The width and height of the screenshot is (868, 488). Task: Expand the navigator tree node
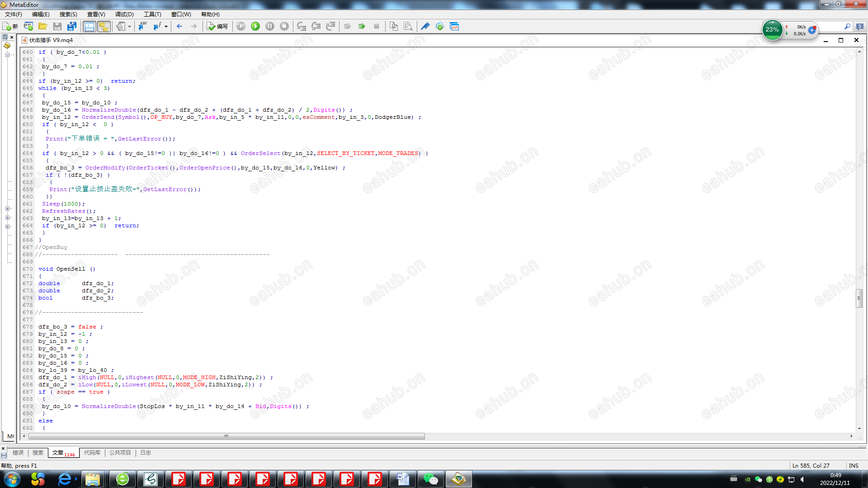pyautogui.click(x=7, y=208)
